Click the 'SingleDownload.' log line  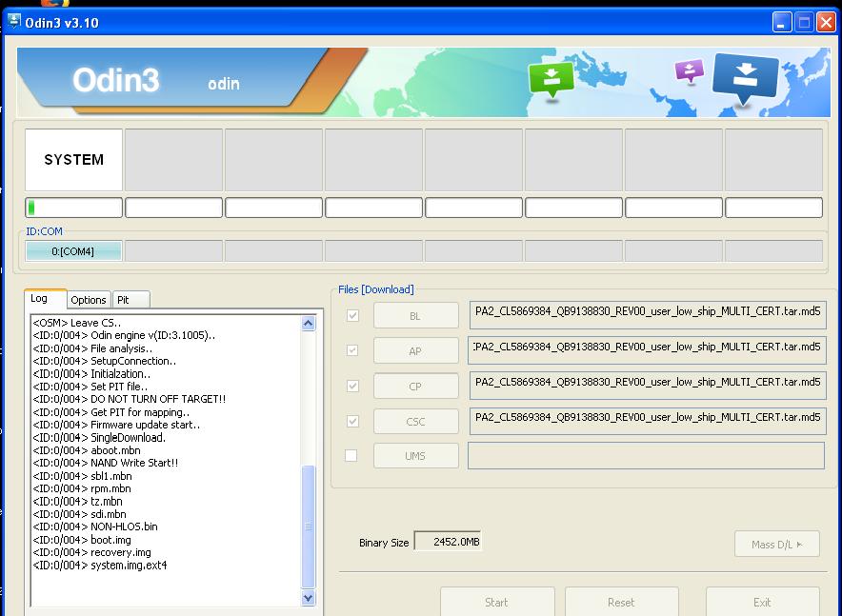[99, 437]
